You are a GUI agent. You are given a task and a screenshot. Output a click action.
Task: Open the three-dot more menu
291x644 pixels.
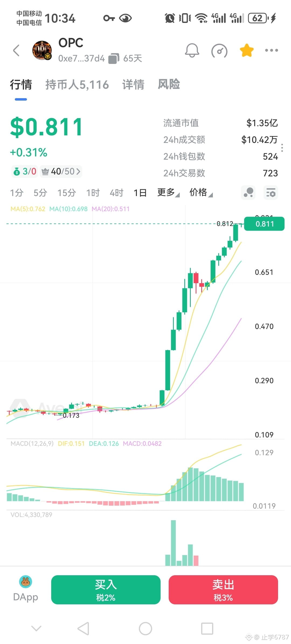[x=271, y=50]
